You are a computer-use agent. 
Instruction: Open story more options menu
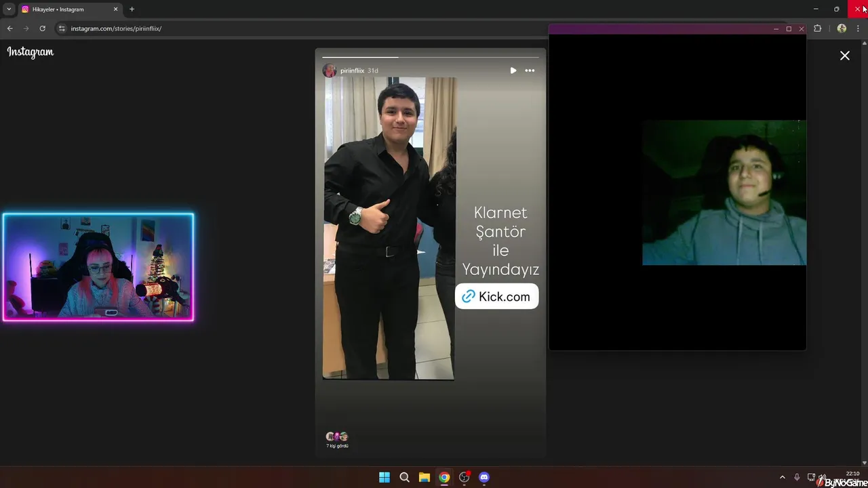[x=530, y=70]
